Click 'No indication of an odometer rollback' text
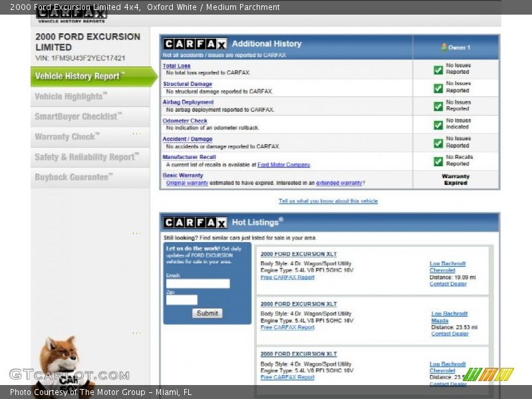This screenshot has height=399, width=532. pyautogui.click(x=213, y=128)
